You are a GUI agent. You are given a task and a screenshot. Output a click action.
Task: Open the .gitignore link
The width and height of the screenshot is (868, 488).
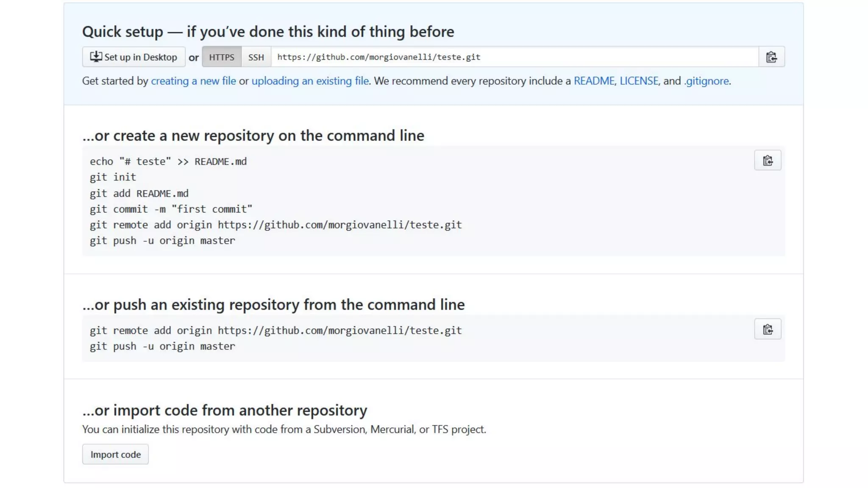[x=707, y=81]
